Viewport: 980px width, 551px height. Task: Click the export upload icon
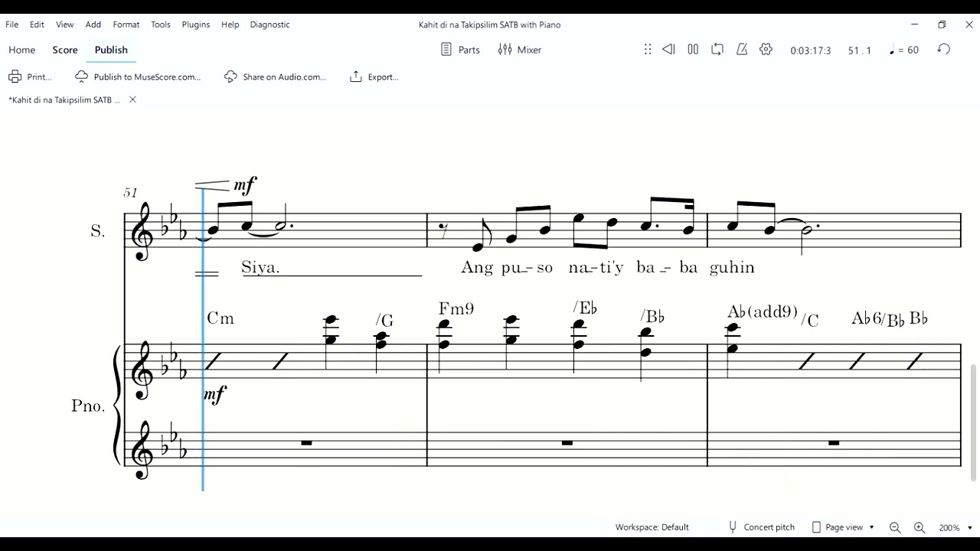[x=355, y=77]
